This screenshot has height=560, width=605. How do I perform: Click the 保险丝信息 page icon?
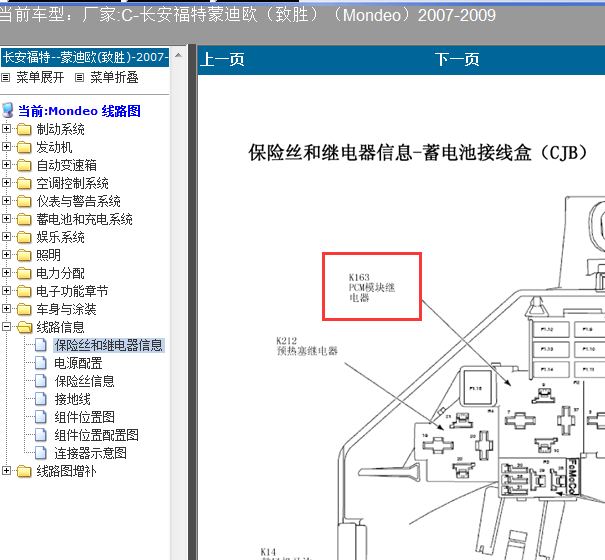point(41,381)
